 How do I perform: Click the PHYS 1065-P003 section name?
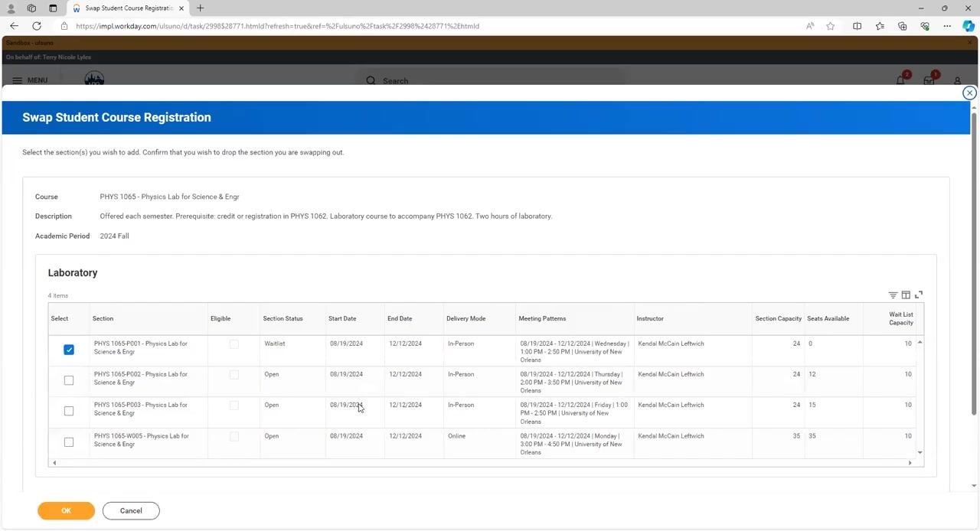pos(141,409)
